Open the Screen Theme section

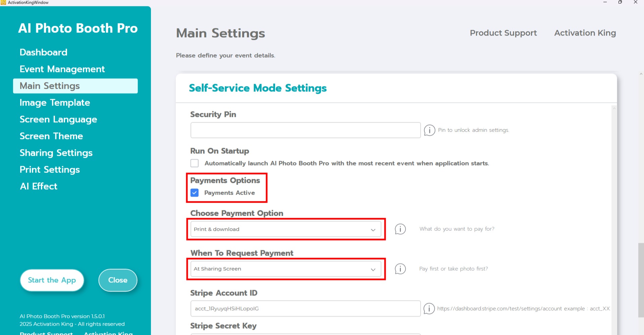click(x=51, y=136)
